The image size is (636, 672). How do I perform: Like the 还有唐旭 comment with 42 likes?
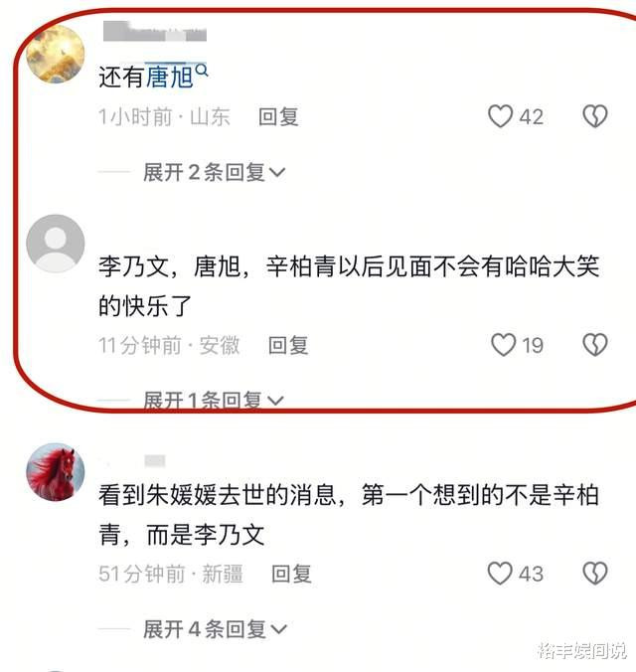click(x=500, y=116)
